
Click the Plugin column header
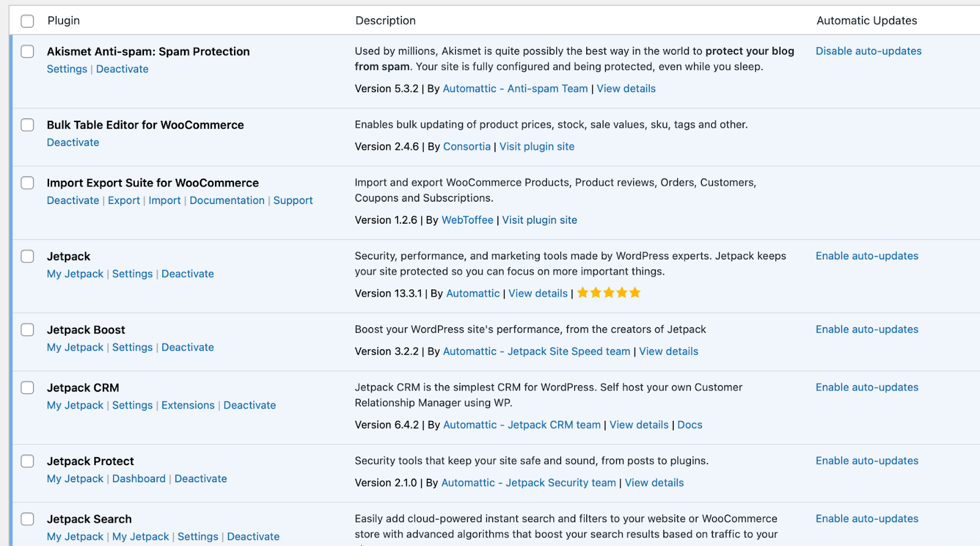click(x=64, y=21)
